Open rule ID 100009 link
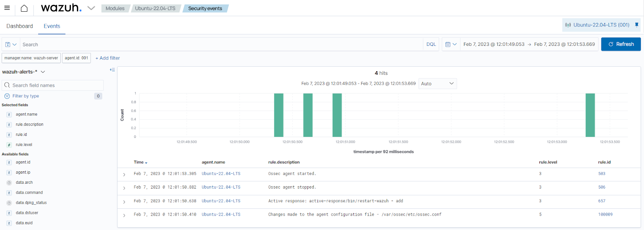Viewport: 644px width, 230px height. [x=605, y=214]
